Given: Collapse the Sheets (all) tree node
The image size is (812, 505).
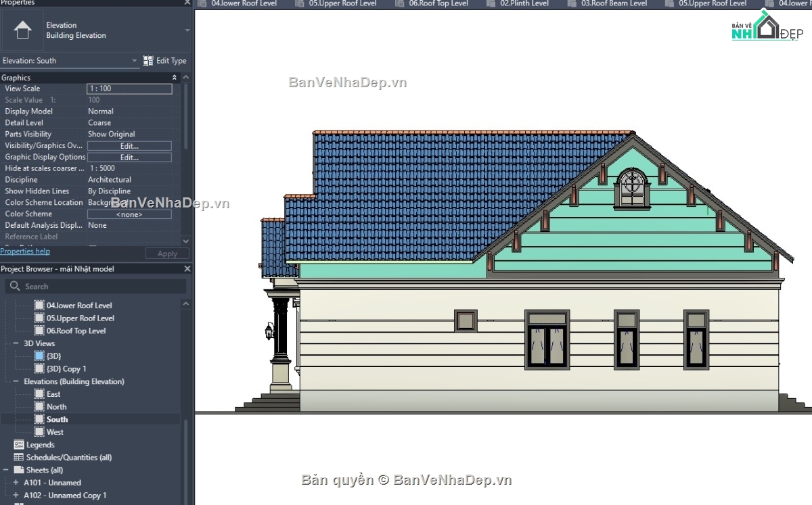Looking at the screenshot, I should pyautogui.click(x=5, y=470).
